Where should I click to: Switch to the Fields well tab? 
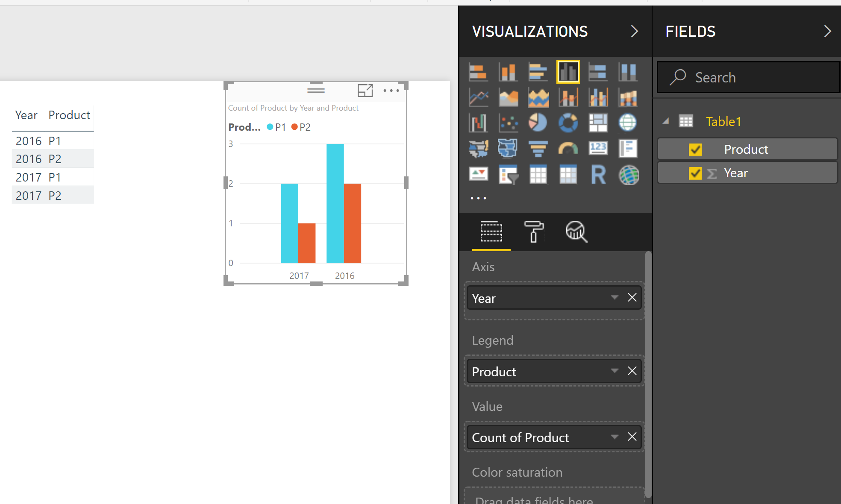tap(491, 232)
